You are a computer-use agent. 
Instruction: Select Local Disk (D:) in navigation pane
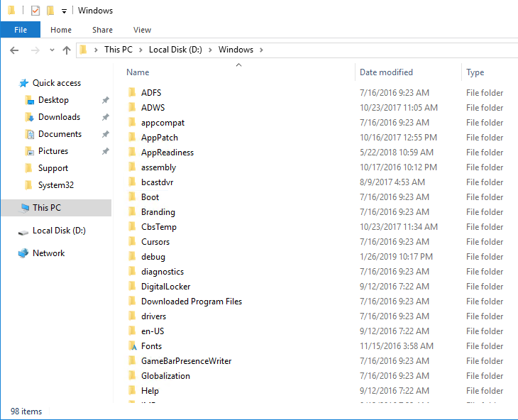59,231
